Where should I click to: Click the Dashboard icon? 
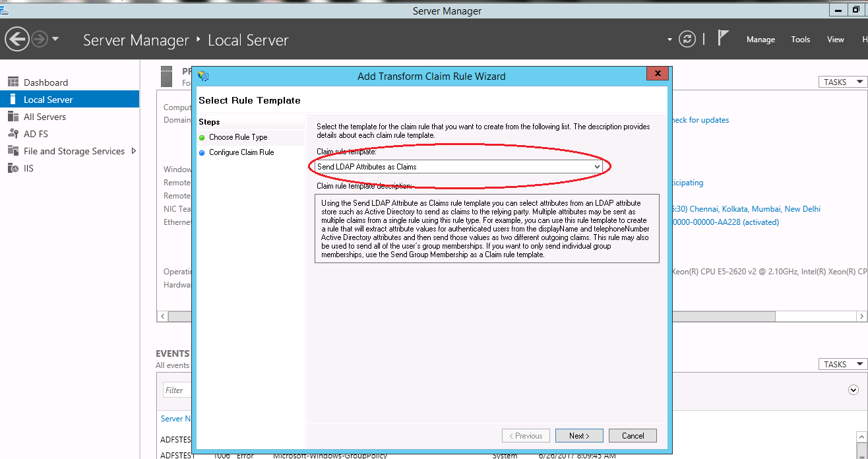13,82
